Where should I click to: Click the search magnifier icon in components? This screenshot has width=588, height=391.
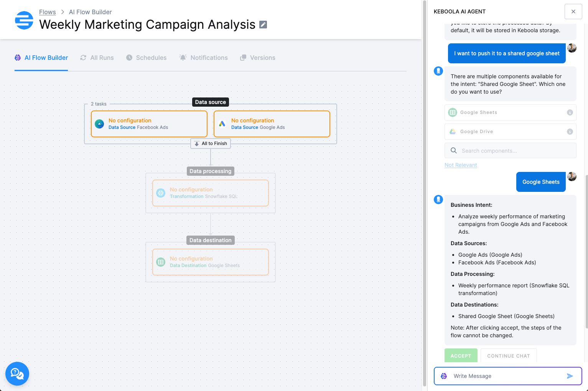tap(454, 150)
